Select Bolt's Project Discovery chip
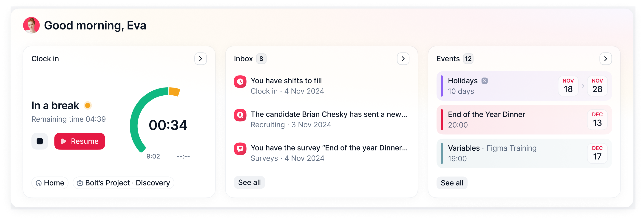 [x=124, y=183]
